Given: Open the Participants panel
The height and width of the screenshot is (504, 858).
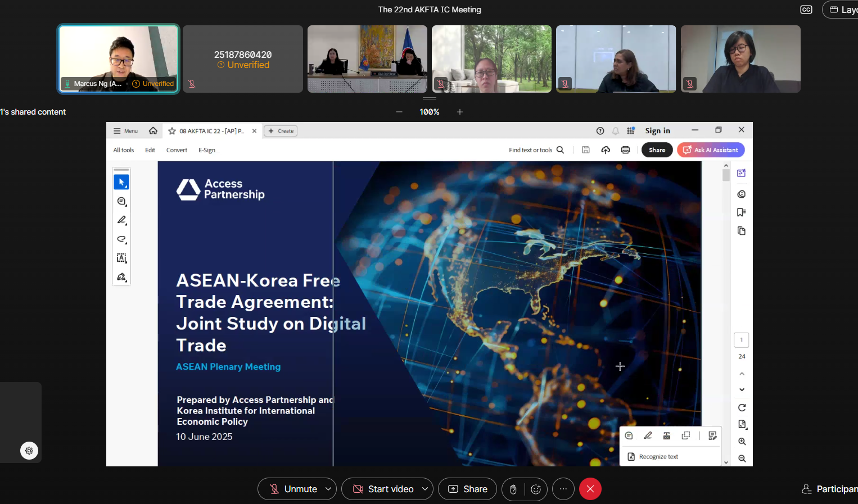Looking at the screenshot, I should click(829, 489).
